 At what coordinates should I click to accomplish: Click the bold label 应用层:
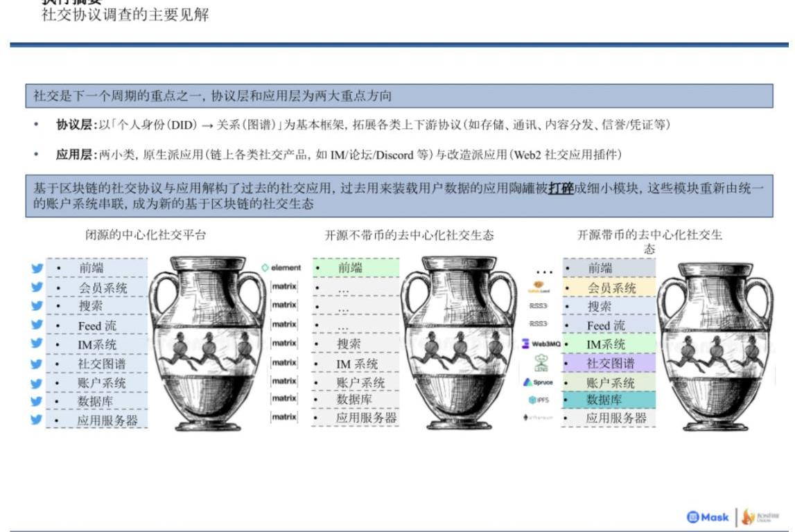[76, 154]
